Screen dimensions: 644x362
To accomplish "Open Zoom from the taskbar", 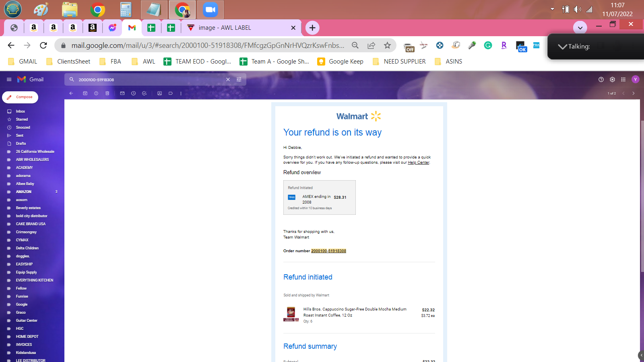I will pos(210,10).
